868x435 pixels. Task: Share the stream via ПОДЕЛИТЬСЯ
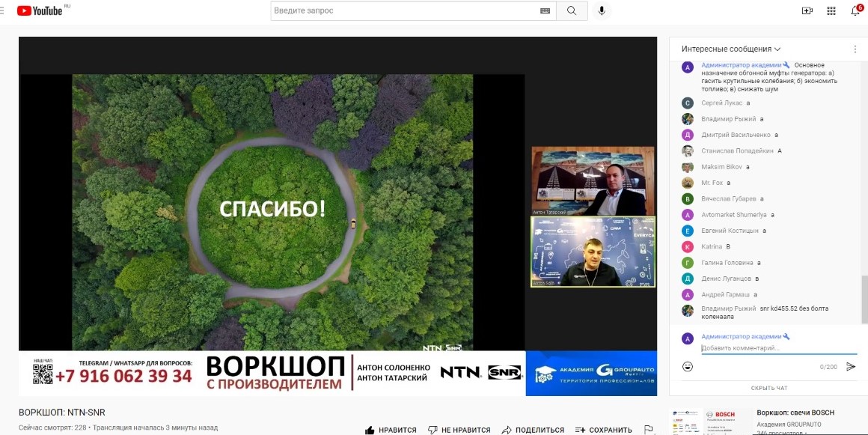pyautogui.click(x=533, y=430)
